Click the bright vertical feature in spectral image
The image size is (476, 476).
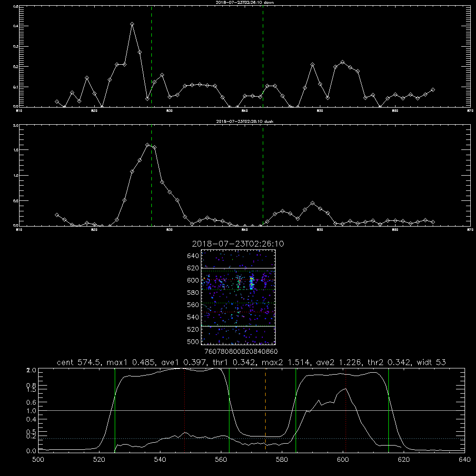point(251,282)
